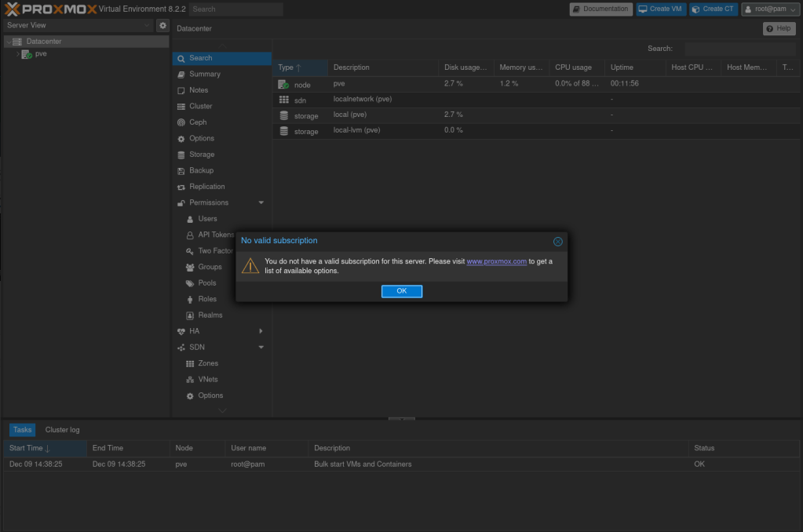Click the Ceph icon in sidebar

point(181,122)
